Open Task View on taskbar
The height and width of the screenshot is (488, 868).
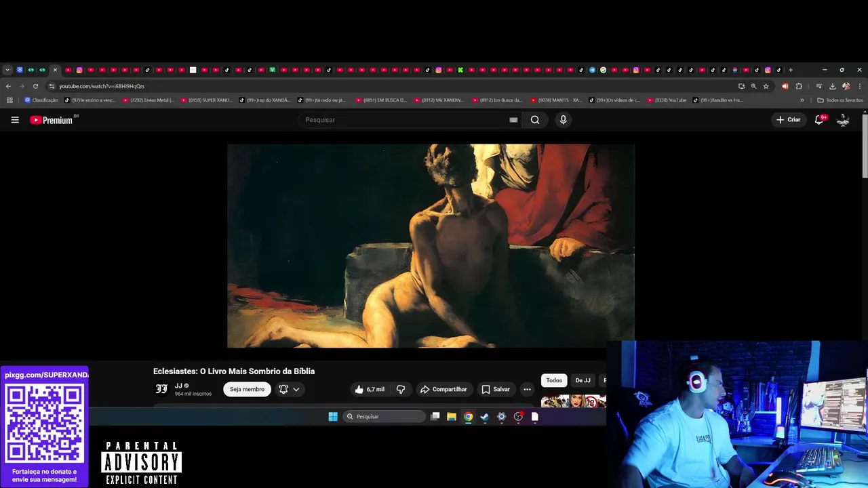(x=435, y=417)
